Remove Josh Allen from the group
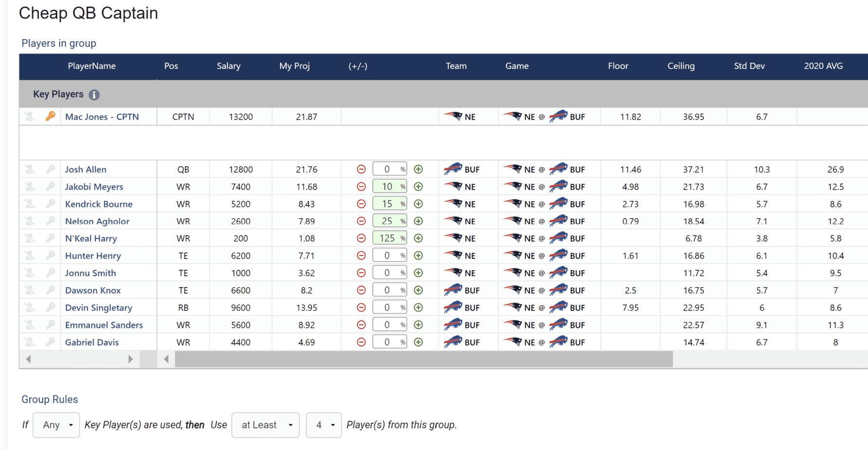 tap(30, 169)
